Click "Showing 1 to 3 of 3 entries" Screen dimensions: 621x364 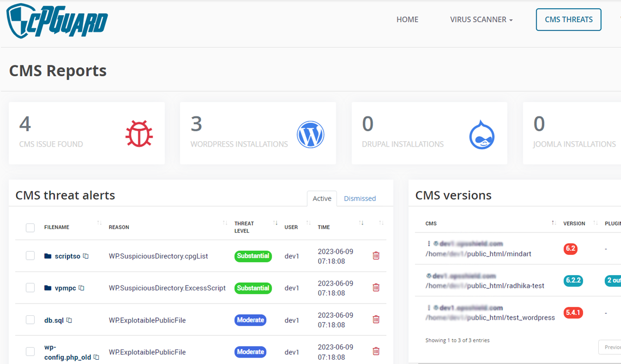(x=458, y=340)
